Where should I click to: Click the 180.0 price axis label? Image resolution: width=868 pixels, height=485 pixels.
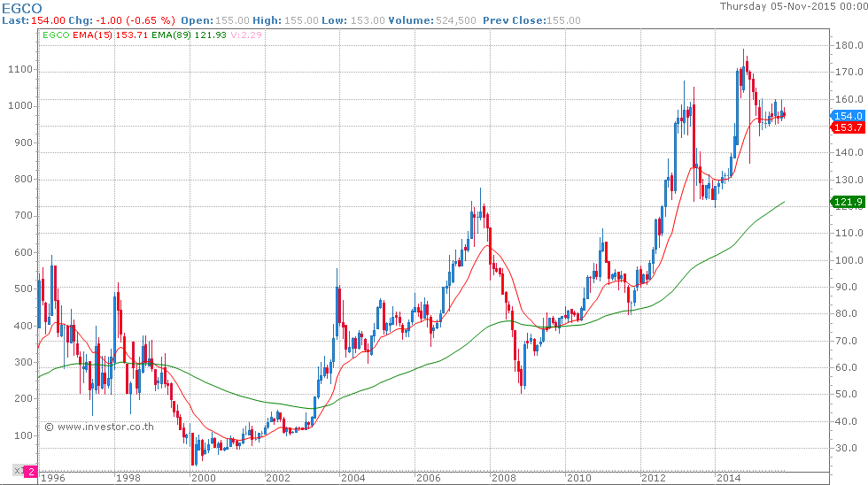click(x=849, y=45)
